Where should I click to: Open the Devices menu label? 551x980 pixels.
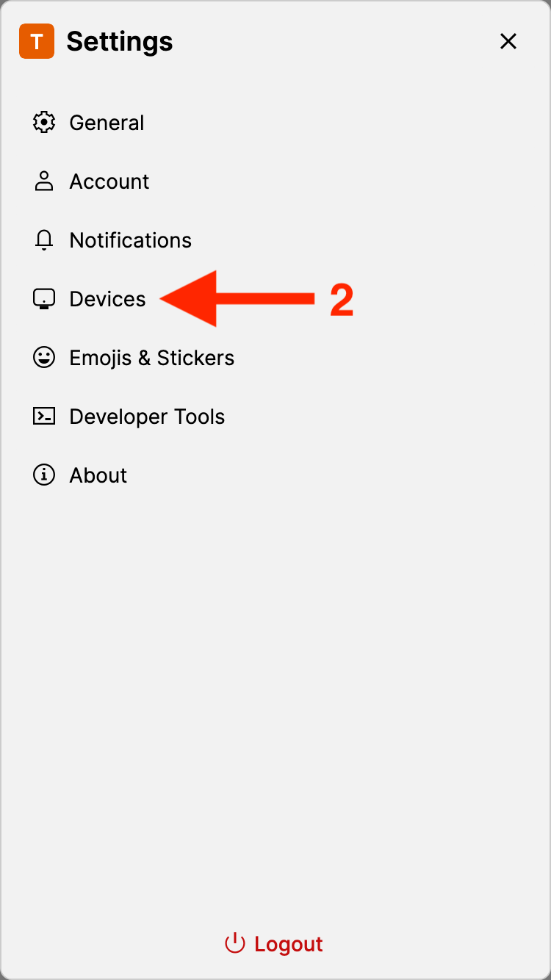[x=107, y=299]
